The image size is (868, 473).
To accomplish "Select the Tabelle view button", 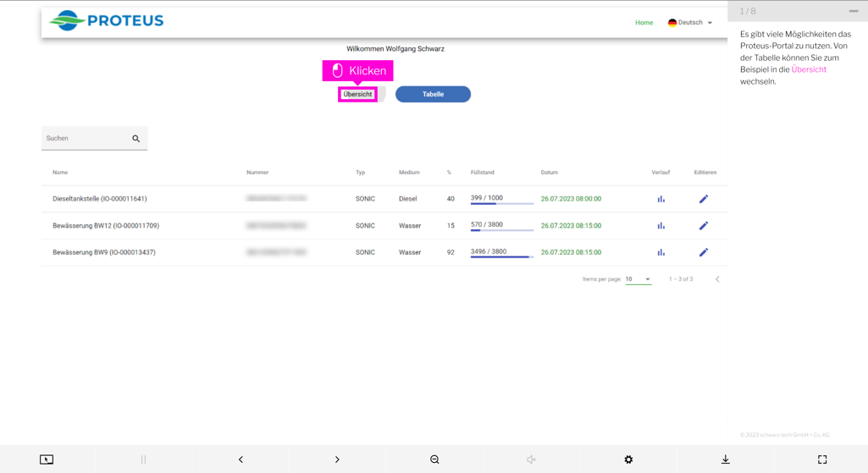I will [x=433, y=95].
